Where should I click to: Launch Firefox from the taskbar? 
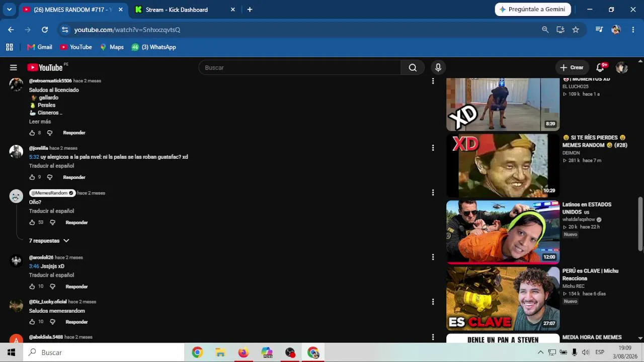pos(244,352)
